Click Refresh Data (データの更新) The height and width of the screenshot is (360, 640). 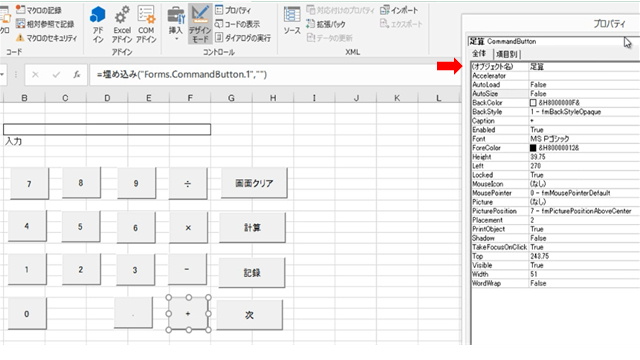329,38
